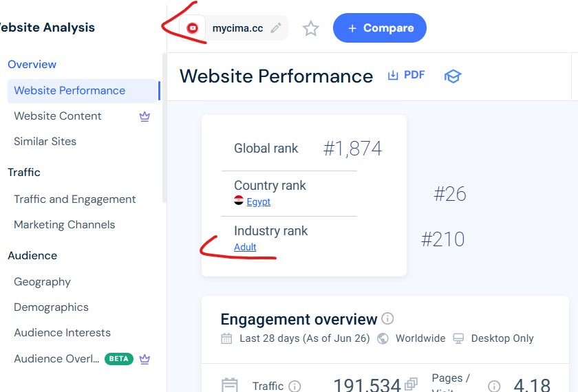This screenshot has height=392, width=578.
Task: Click the mycima.cc site favicon
Action: coord(193,28)
